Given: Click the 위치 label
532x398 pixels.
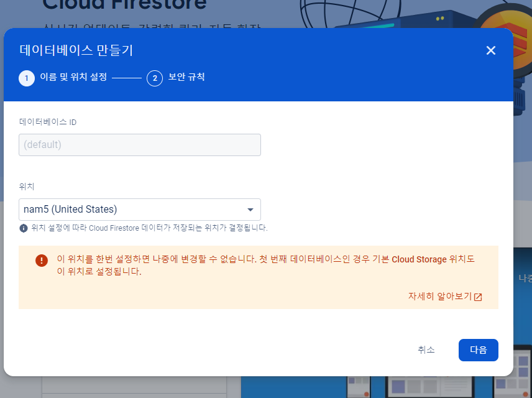Looking at the screenshot, I should [27, 187].
